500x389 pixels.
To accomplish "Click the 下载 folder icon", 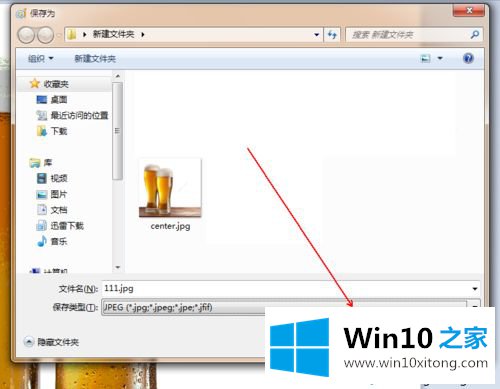I will tap(42, 131).
